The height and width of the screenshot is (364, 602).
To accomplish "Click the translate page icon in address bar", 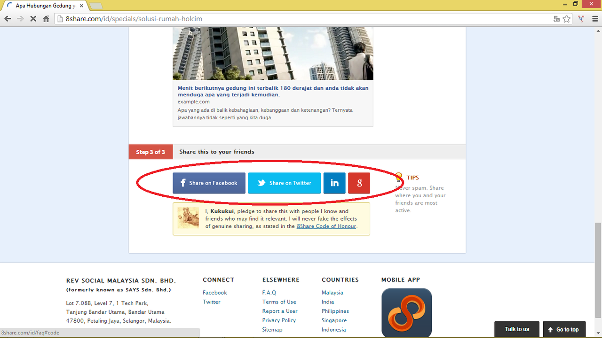I will pos(557,19).
